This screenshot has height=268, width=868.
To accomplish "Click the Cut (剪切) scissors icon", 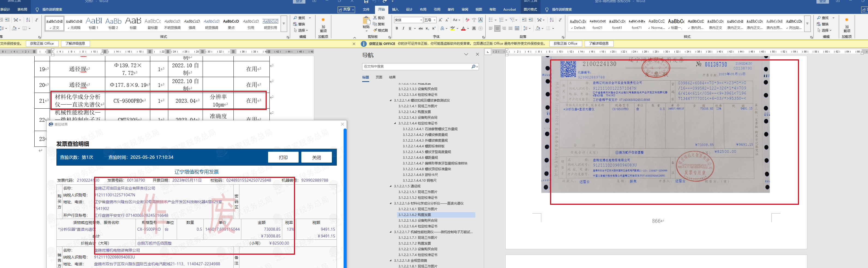I will click(x=375, y=18).
